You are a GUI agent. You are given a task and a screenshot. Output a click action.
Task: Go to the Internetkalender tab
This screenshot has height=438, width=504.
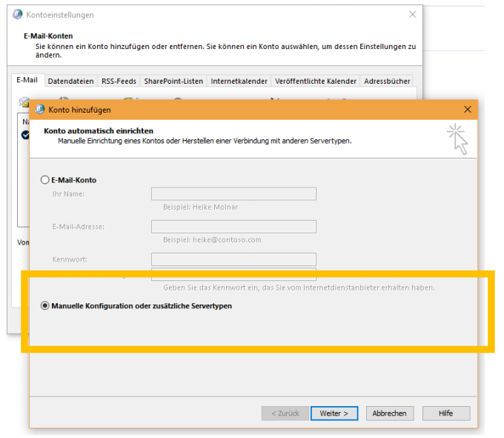(x=239, y=81)
